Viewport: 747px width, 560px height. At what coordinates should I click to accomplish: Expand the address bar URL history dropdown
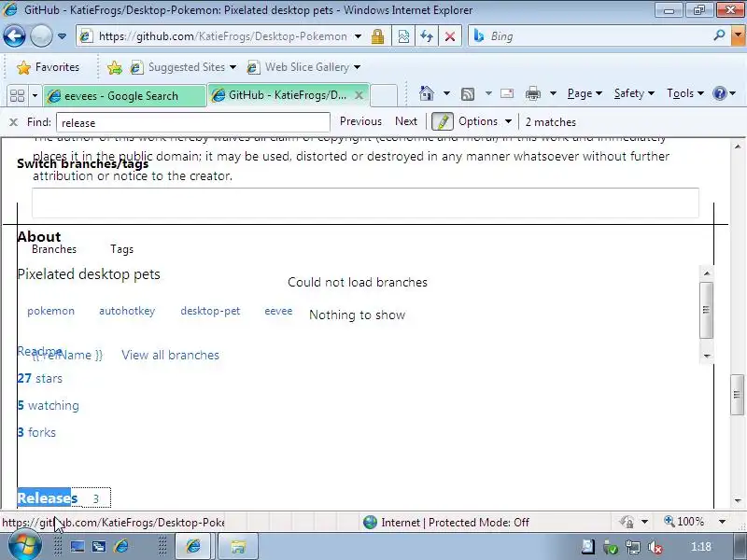[x=359, y=36]
